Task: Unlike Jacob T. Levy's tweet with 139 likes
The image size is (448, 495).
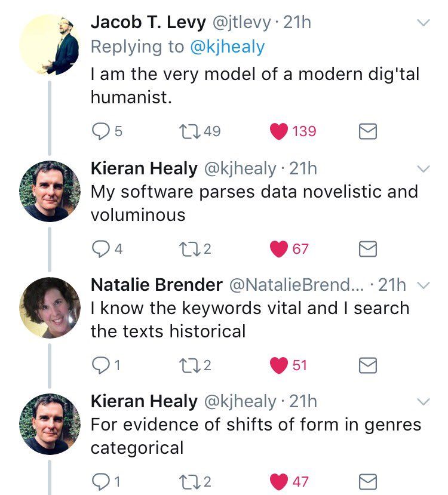Action: 278,131
